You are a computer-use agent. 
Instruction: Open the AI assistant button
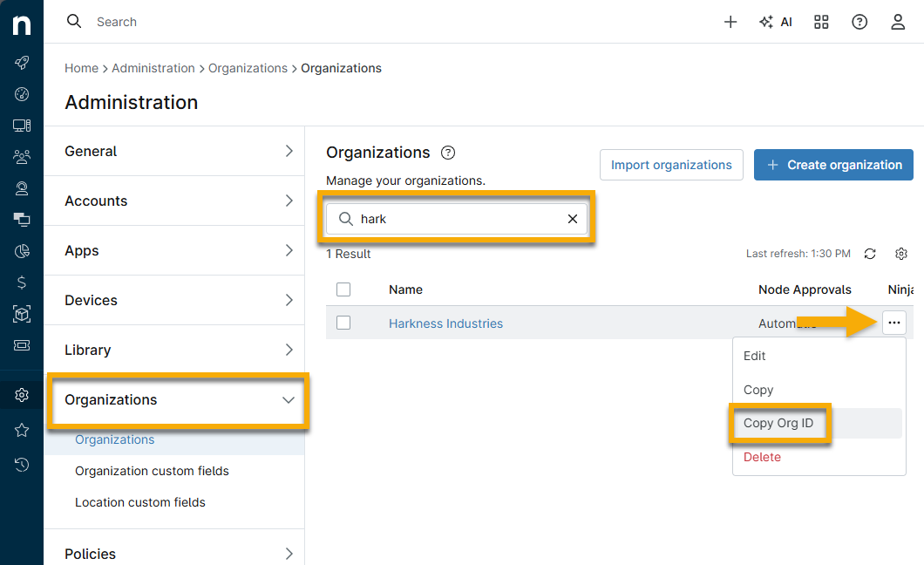(776, 22)
